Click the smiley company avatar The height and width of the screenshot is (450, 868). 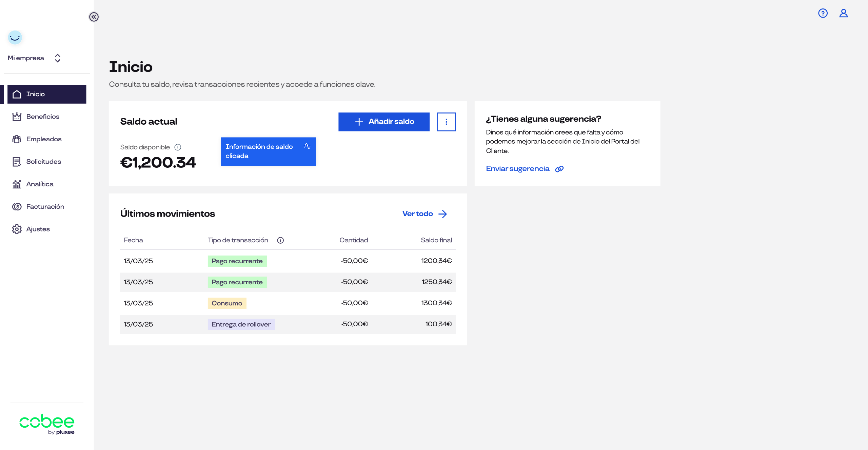point(15,37)
